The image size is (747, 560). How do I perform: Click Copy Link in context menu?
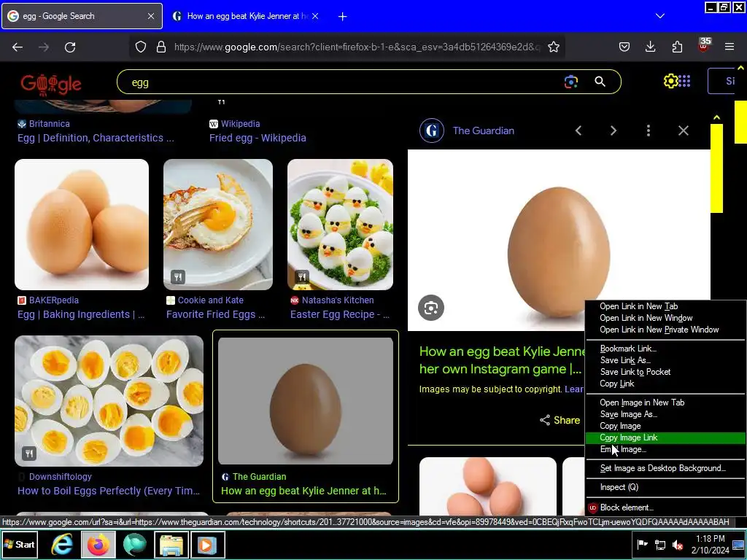click(617, 384)
